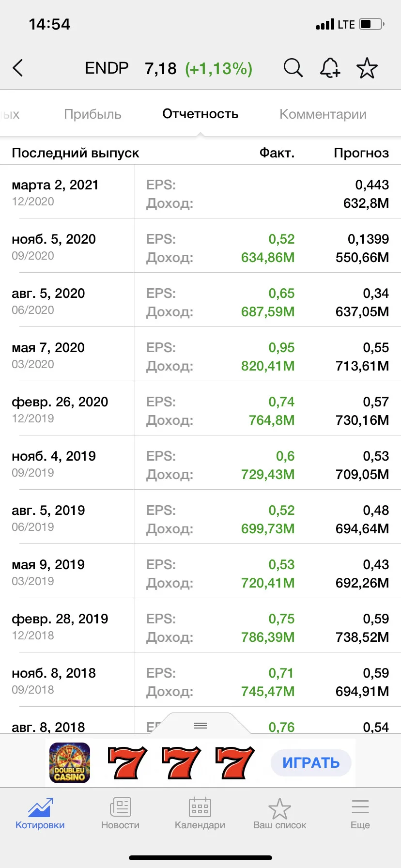This screenshot has width=401, height=868.
Task: Select the нояб. 5, 2020 earnings row
Action: pyautogui.click(x=200, y=246)
